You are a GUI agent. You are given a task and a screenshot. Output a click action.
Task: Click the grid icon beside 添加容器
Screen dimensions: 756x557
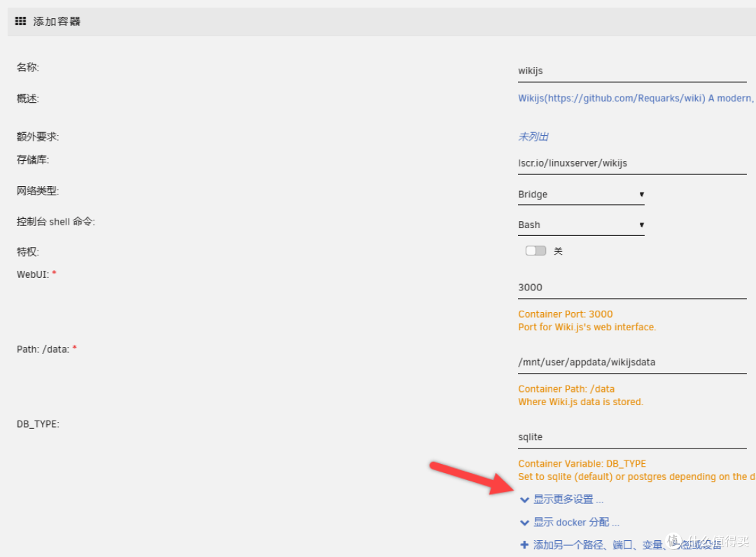(20, 21)
